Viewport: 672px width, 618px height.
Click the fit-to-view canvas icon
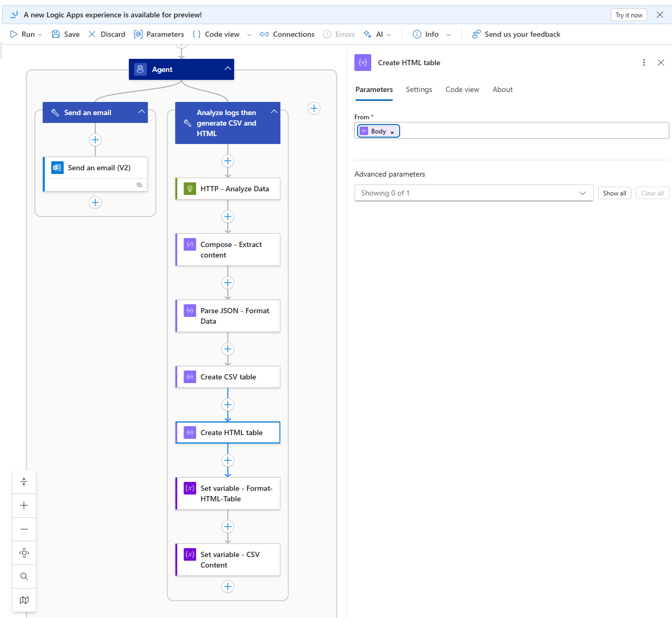(x=24, y=553)
